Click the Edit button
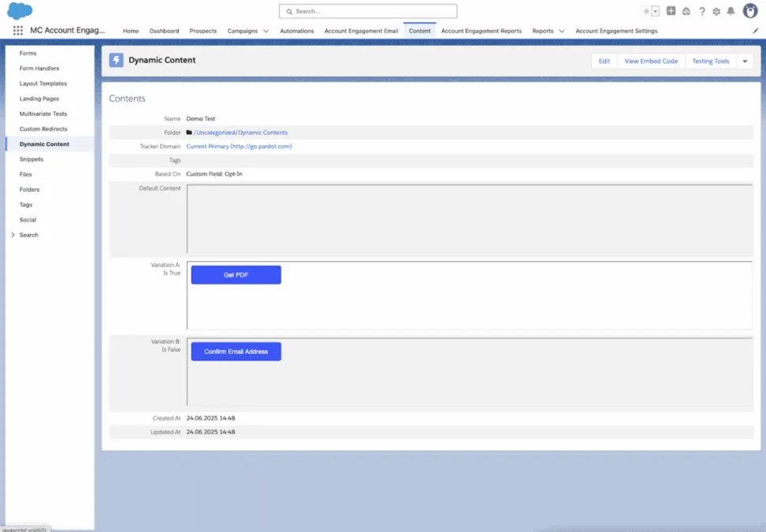 pos(604,61)
